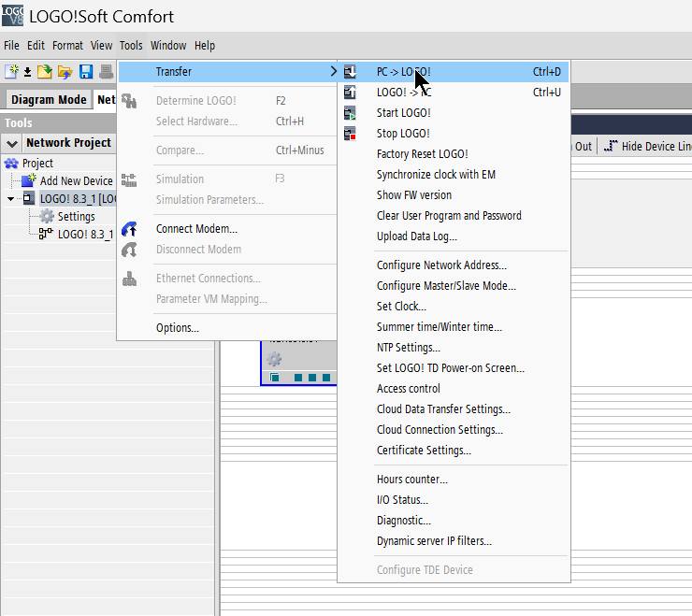
Task: Open the Edit menu
Action: pos(36,46)
